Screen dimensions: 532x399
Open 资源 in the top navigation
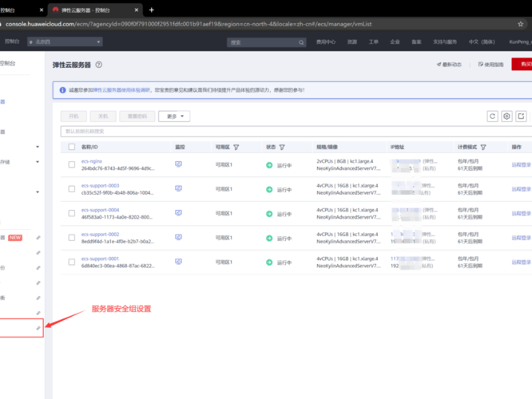pyautogui.click(x=352, y=42)
